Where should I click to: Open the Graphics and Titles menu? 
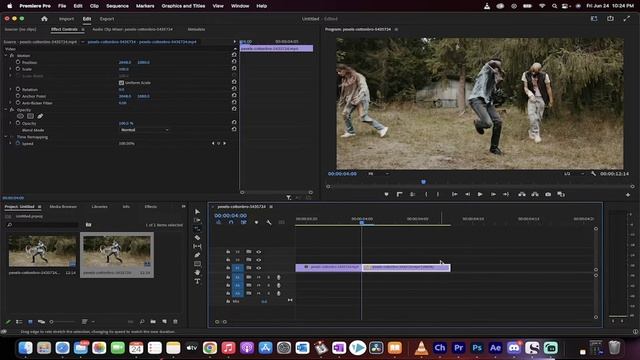183,6
